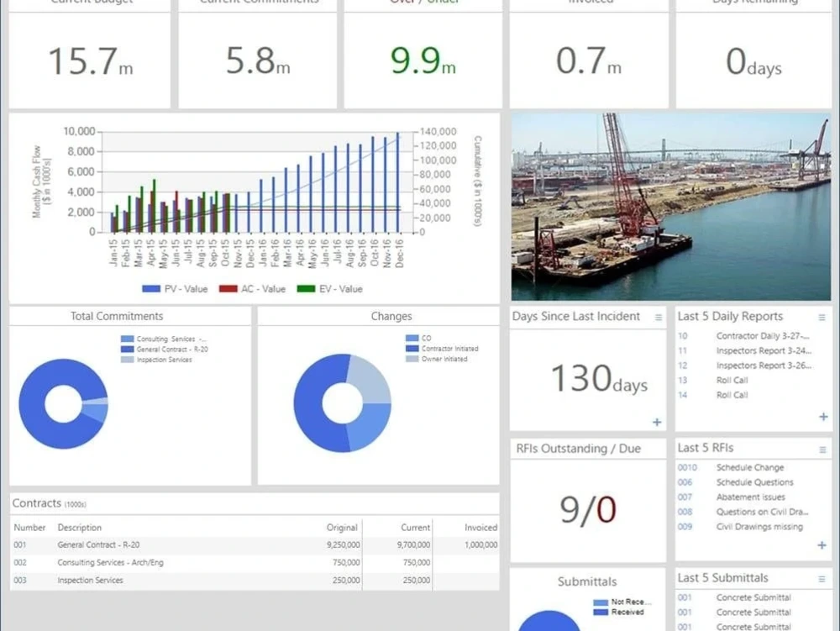Open RFI 0010 Schedule Change
This screenshot has height=631, width=840.
point(731,468)
